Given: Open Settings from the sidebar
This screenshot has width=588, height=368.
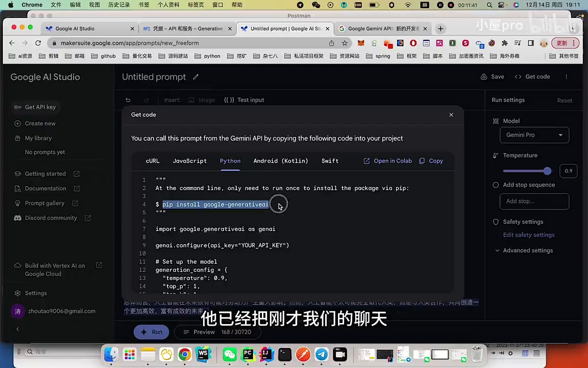Looking at the screenshot, I should (36, 293).
